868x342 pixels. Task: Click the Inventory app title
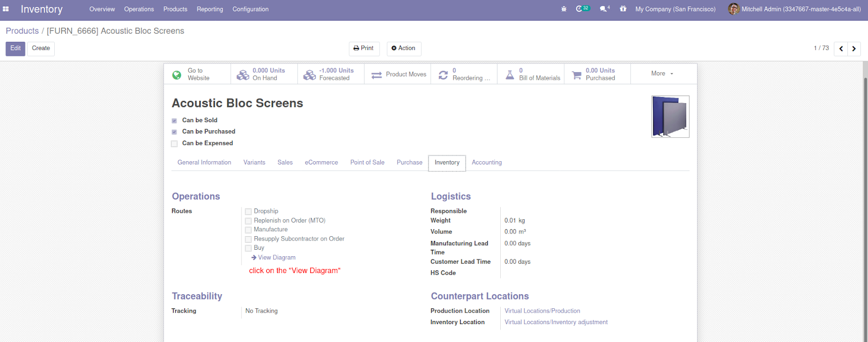click(x=42, y=9)
